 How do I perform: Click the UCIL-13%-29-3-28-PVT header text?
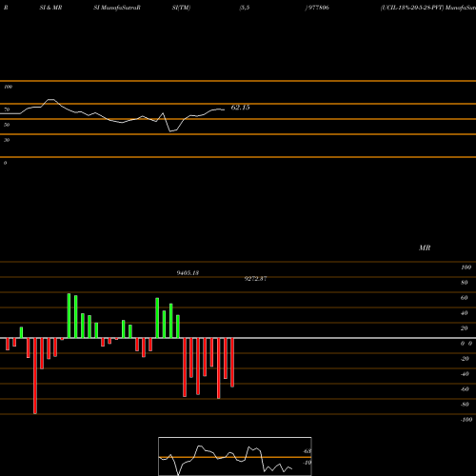412,8
